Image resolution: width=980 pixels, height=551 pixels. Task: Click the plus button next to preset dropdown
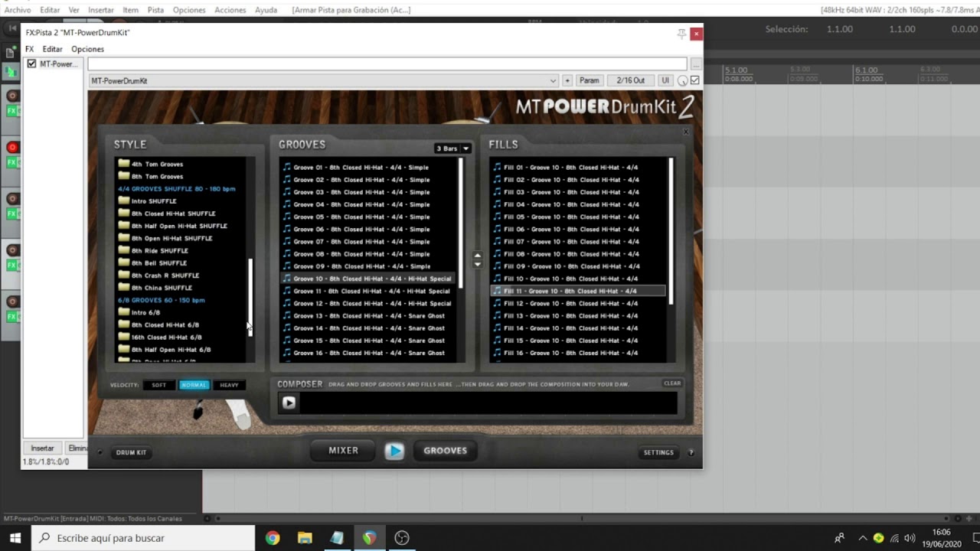(567, 80)
